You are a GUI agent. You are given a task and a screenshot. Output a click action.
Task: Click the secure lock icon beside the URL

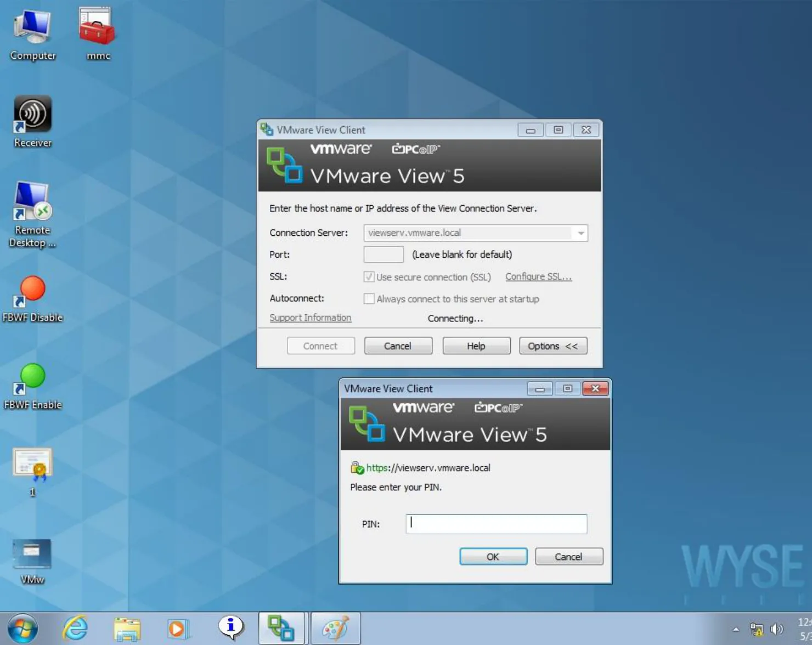pos(357,468)
